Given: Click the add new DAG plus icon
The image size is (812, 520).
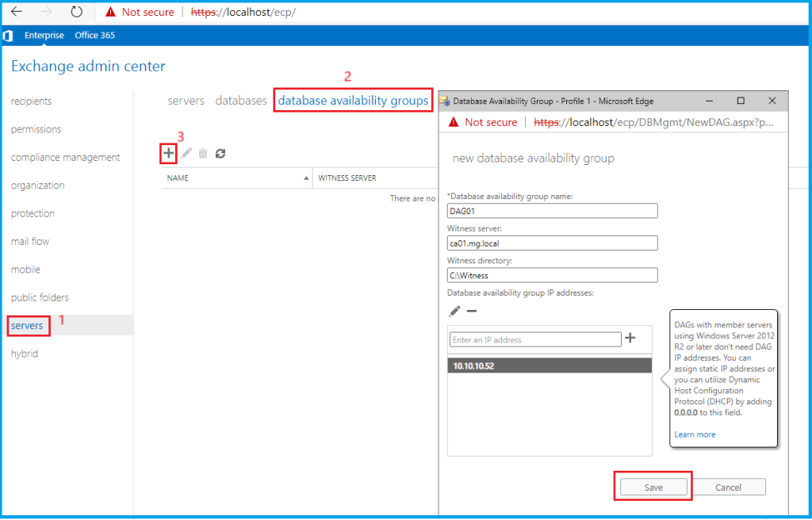Looking at the screenshot, I should tap(168, 152).
